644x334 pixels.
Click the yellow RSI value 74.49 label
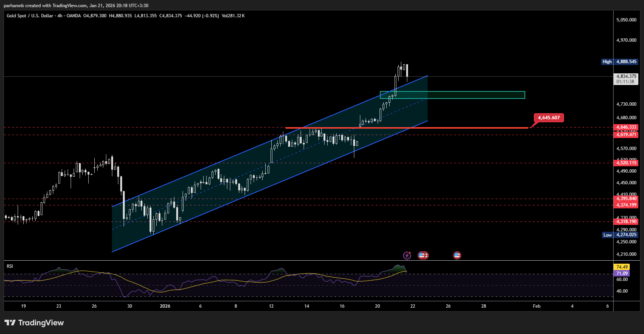coord(622,267)
